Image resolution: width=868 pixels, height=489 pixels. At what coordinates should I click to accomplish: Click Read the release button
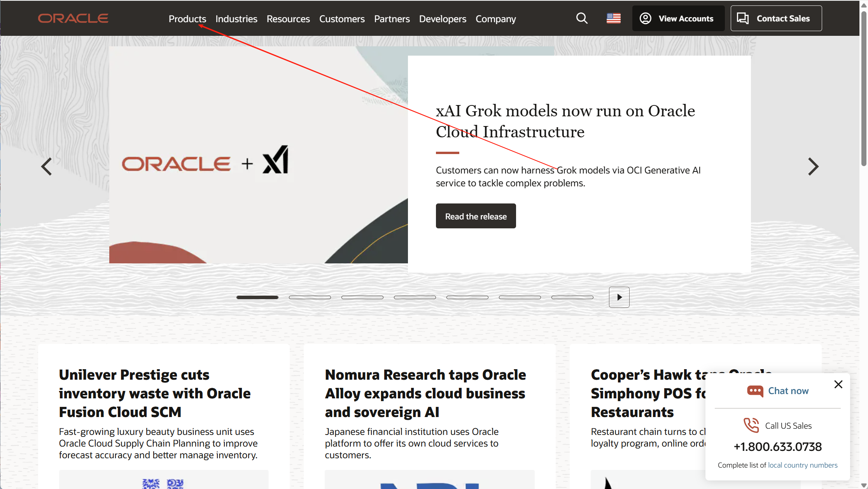coord(476,216)
